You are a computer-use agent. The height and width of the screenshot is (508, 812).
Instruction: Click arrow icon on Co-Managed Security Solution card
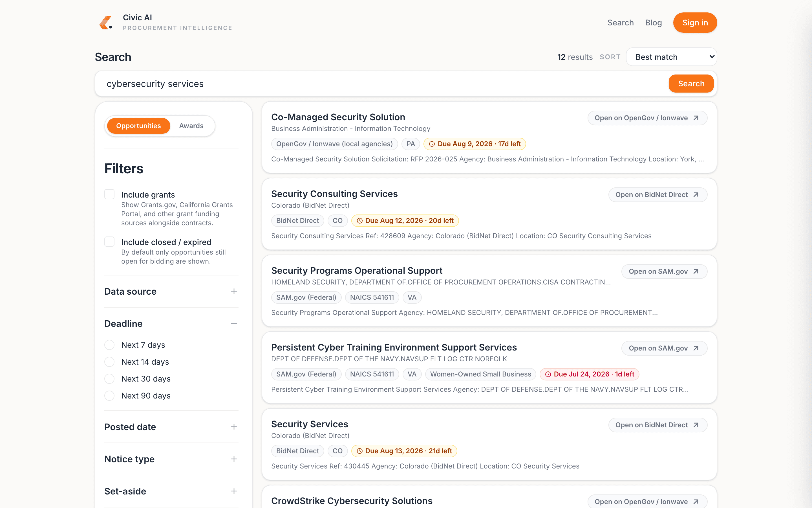coord(696,118)
